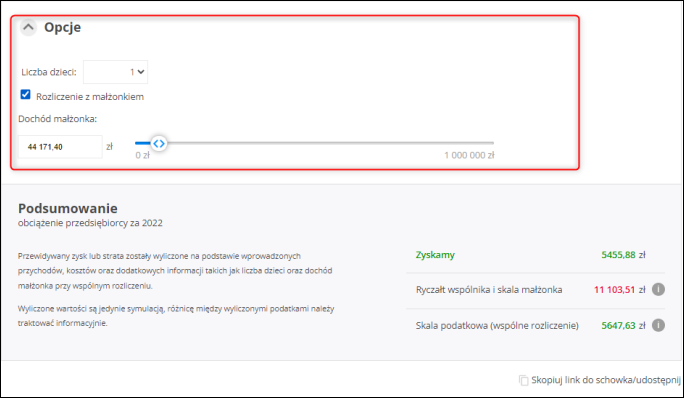Click the 0 zł slider minimum label

(142, 155)
